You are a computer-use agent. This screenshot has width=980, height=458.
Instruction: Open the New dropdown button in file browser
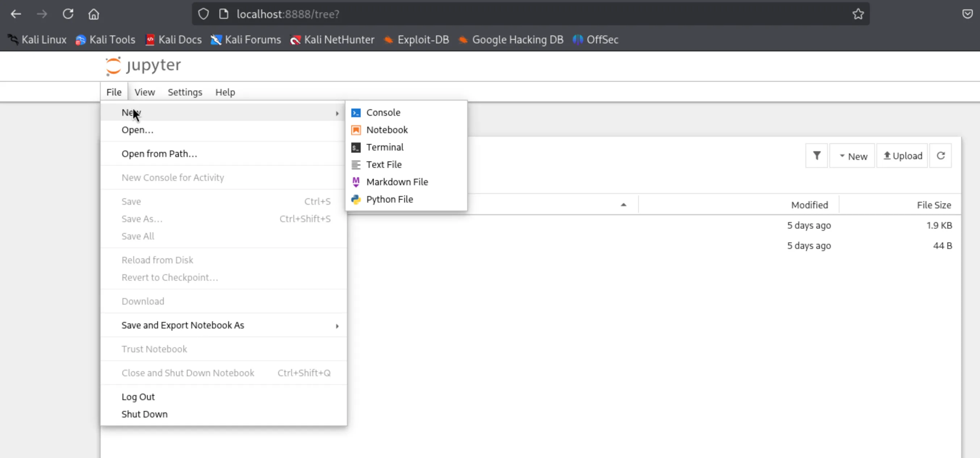tap(853, 156)
